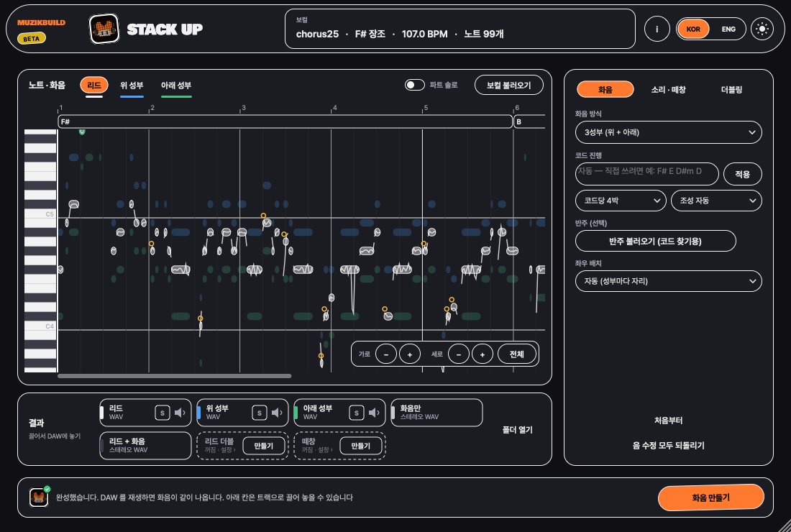Screen dimensions: 791x532
Task: Click the 화음 만들기 button
Action: [710, 497]
